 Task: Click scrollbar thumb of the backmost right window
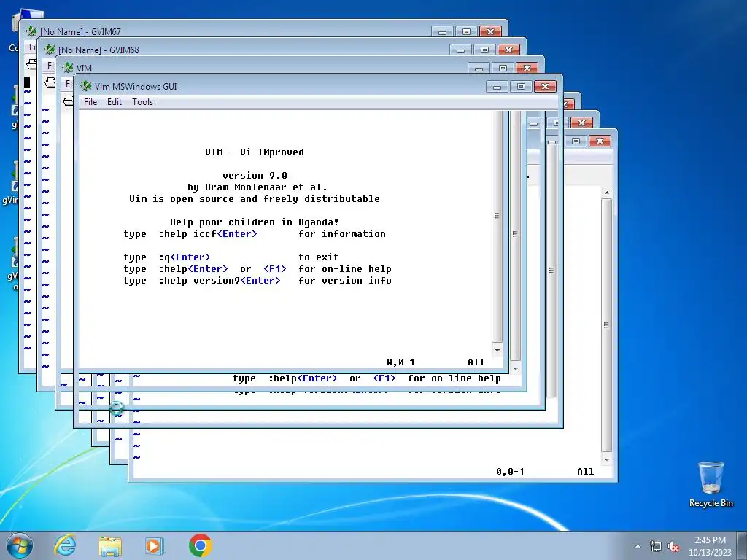606,325
